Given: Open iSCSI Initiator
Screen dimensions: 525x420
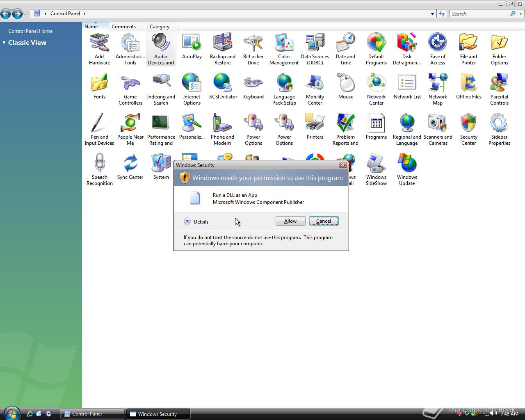Looking at the screenshot, I should click(x=222, y=87).
